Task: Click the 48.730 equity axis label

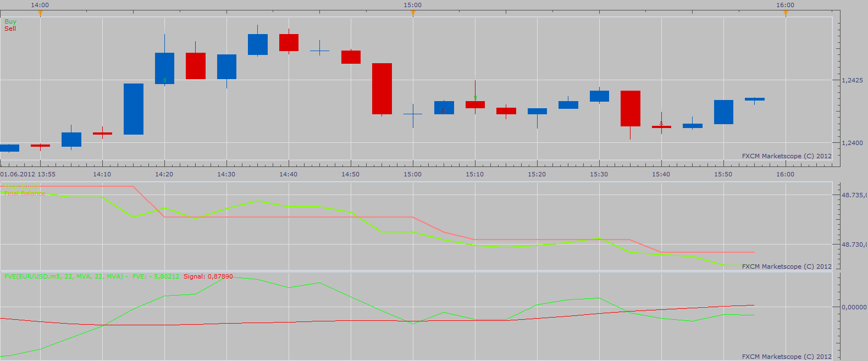Action: click(x=854, y=245)
